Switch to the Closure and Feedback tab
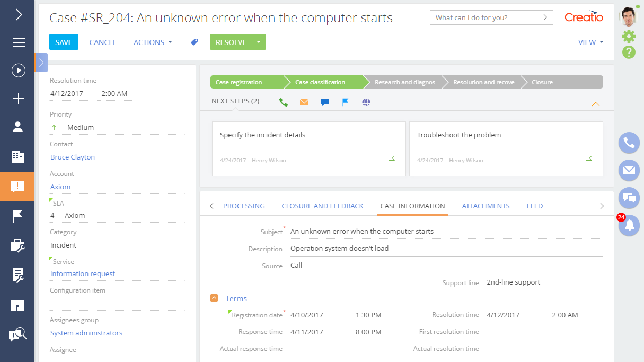 click(x=322, y=206)
